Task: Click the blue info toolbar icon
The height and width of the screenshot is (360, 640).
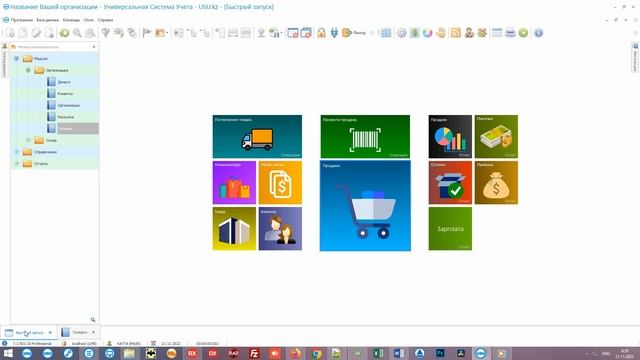Action: pyautogui.click(x=538, y=33)
